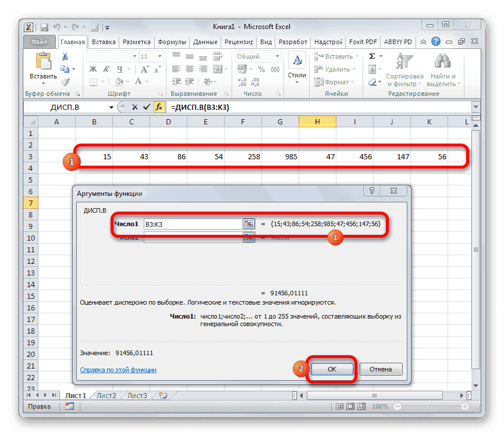Click the AutoSum sigma icon

coord(371,56)
